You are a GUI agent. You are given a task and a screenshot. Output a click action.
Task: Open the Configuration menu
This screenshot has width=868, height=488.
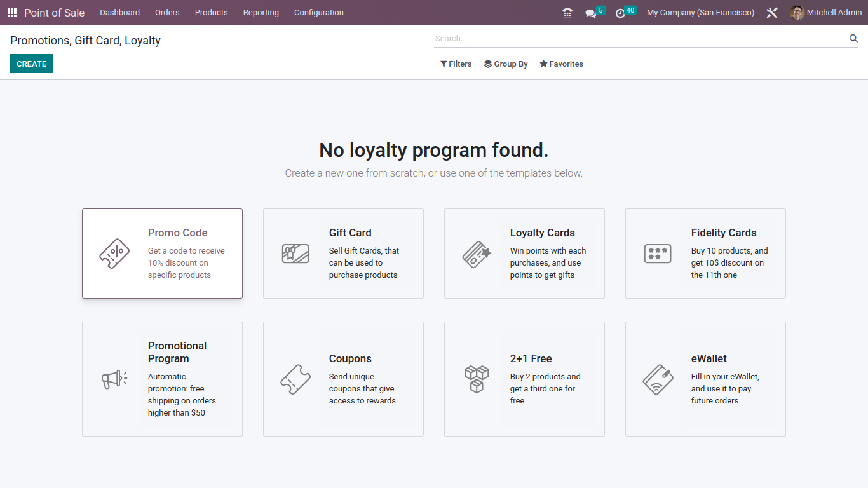(318, 13)
